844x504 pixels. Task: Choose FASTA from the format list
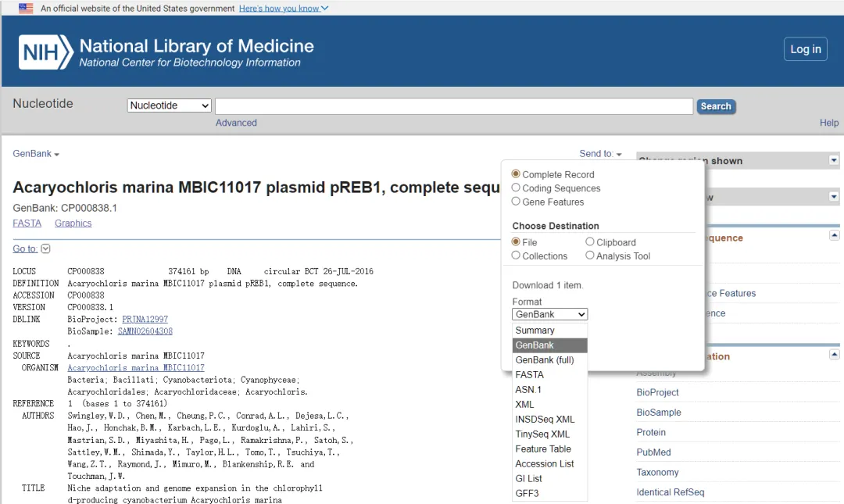point(529,374)
